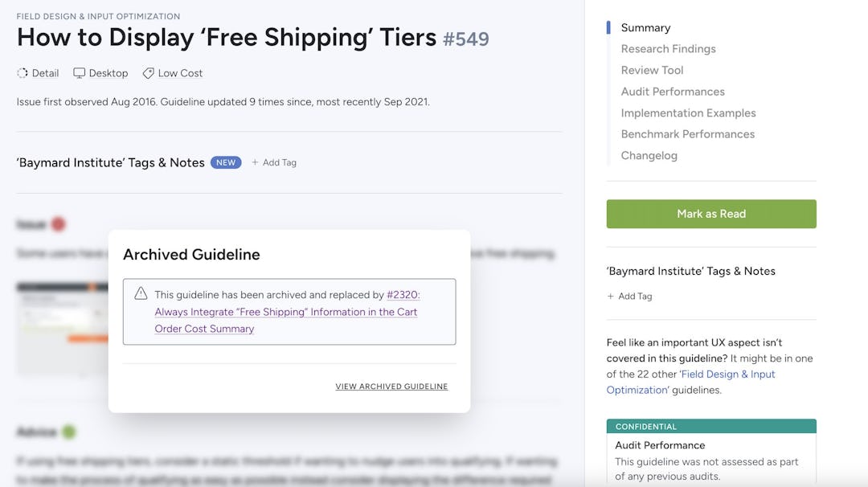Viewport: 868px width, 487px height.
Task: Navigate to the Changelog section
Action: pos(649,155)
